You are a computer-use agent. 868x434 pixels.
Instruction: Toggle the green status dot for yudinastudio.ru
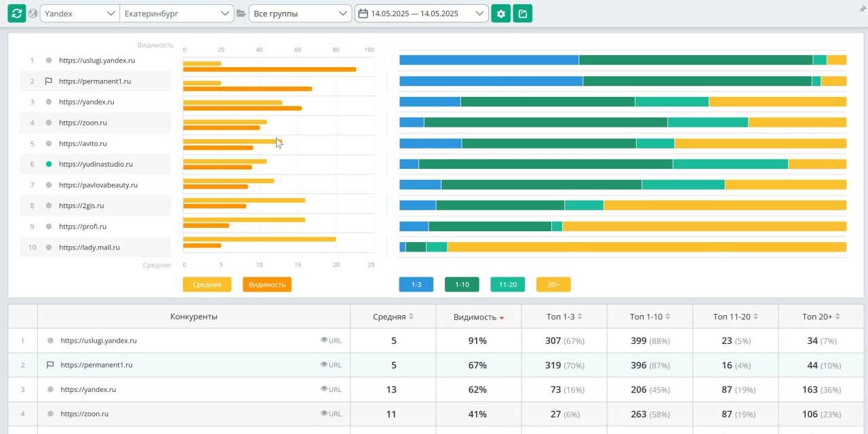(49, 164)
